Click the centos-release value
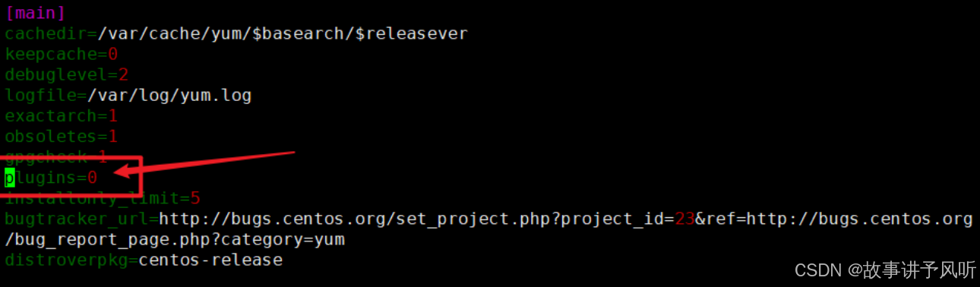The width and height of the screenshot is (980, 287). [210, 260]
